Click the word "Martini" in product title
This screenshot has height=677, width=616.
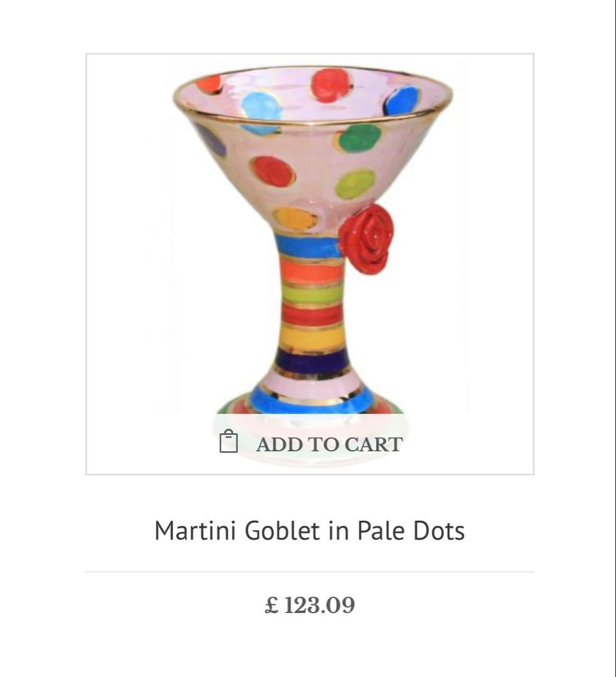[195, 530]
